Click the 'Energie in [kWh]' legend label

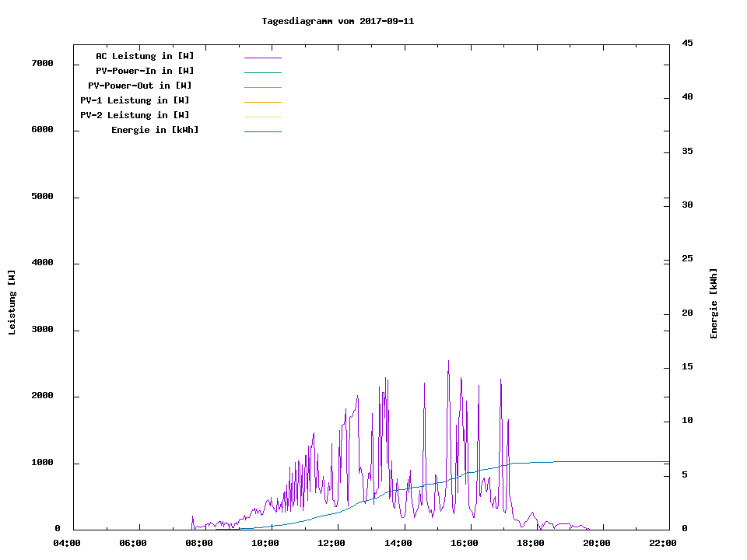click(x=155, y=130)
